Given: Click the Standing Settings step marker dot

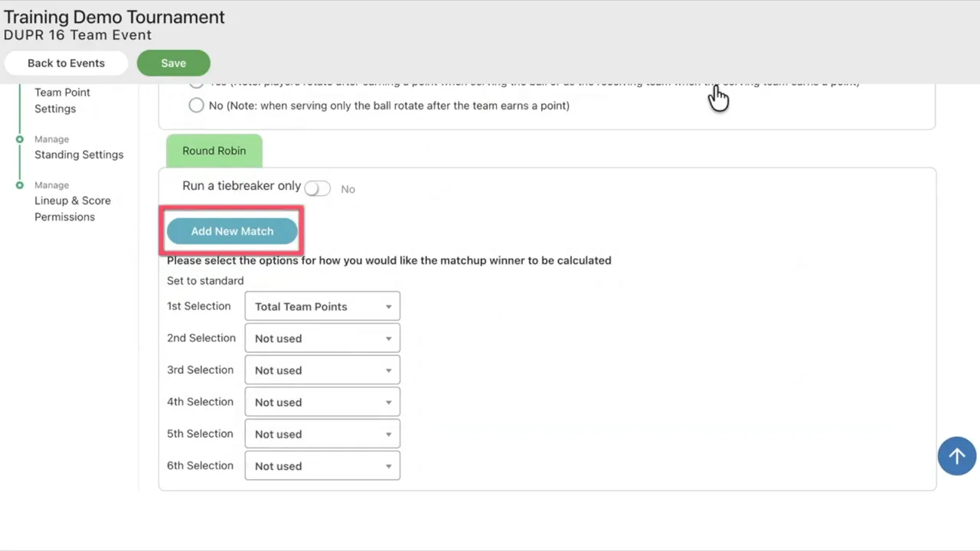Looking at the screenshot, I should tap(20, 139).
